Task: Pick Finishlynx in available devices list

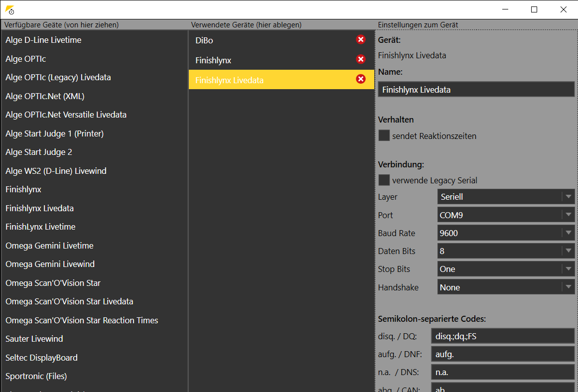Action: [94, 189]
